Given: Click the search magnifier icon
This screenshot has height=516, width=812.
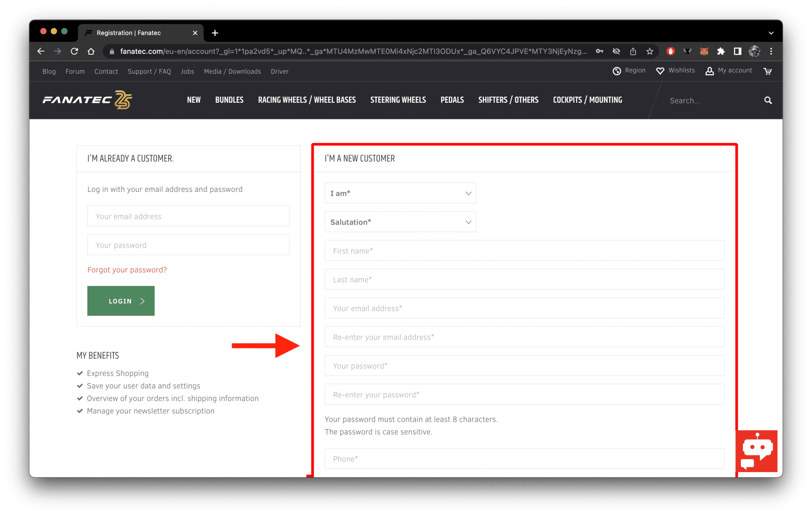Looking at the screenshot, I should click(x=768, y=100).
